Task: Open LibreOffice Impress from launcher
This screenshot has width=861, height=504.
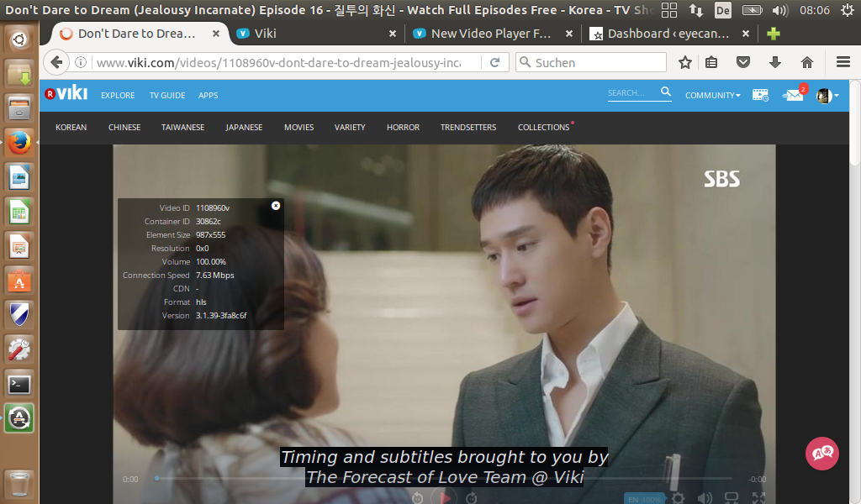Action: 19,246
